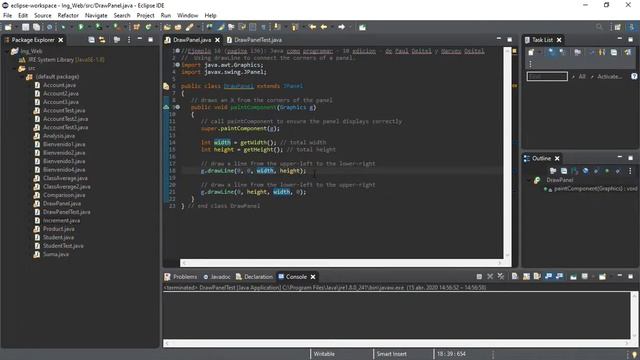Viewport: 640px width, 360px height.
Task: Click the search magnifier icon in toolbar
Action: [599, 27]
